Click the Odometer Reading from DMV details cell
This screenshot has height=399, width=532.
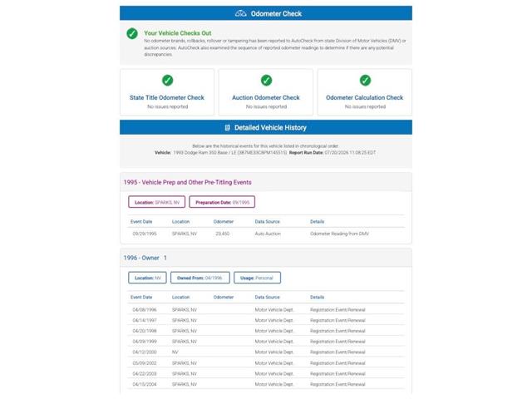[x=339, y=234]
